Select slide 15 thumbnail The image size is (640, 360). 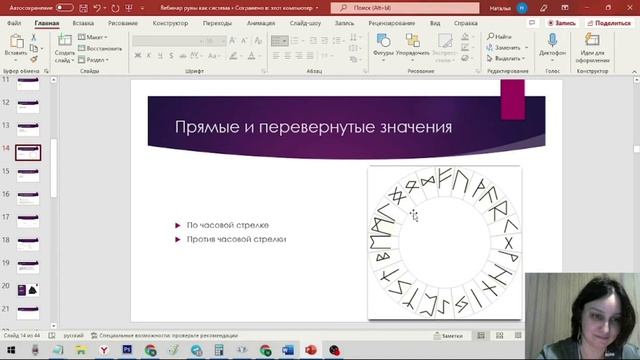point(28,175)
